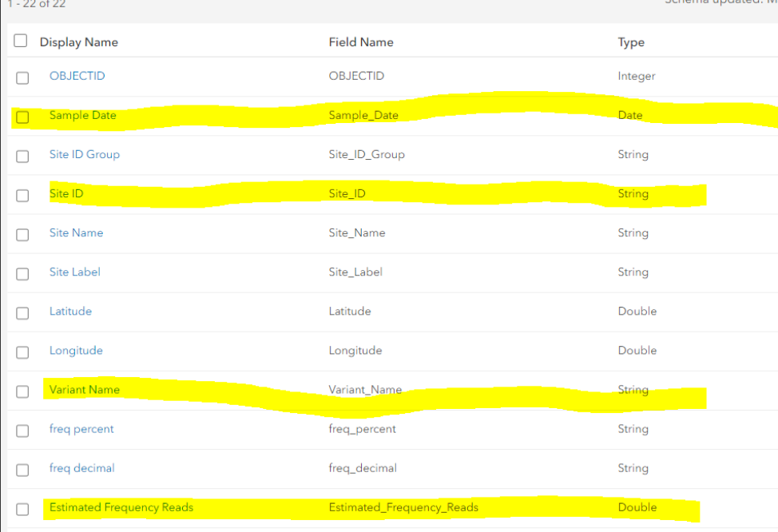Image resolution: width=778 pixels, height=532 pixels.
Task: Open Estimated Frequency Reads field link
Action: (x=121, y=506)
